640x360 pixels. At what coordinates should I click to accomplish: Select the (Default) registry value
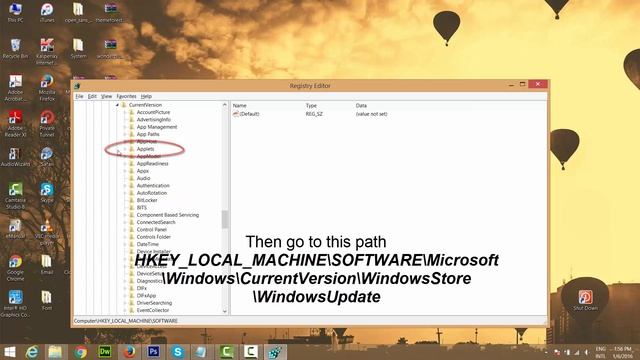(246, 114)
